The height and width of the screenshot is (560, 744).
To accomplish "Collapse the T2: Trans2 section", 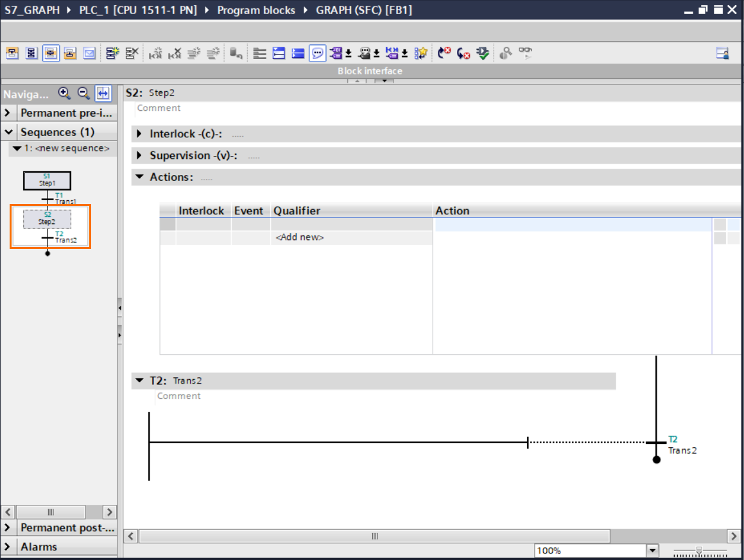I will (x=139, y=380).
